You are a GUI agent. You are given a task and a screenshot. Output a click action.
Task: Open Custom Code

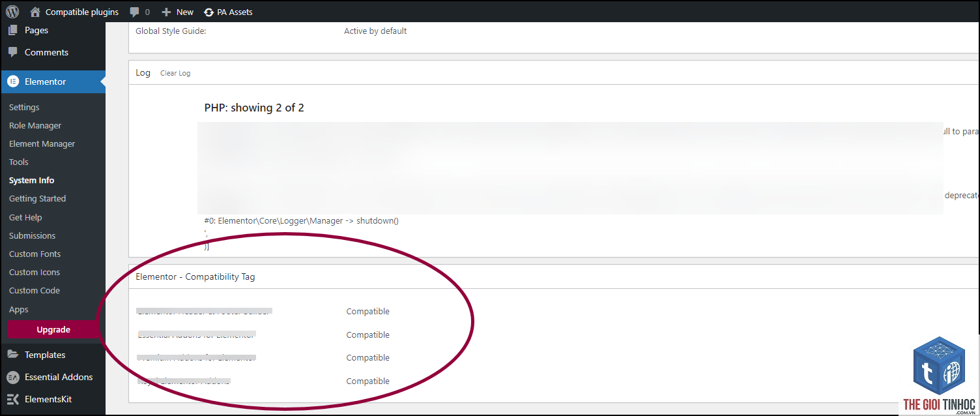click(35, 290)
